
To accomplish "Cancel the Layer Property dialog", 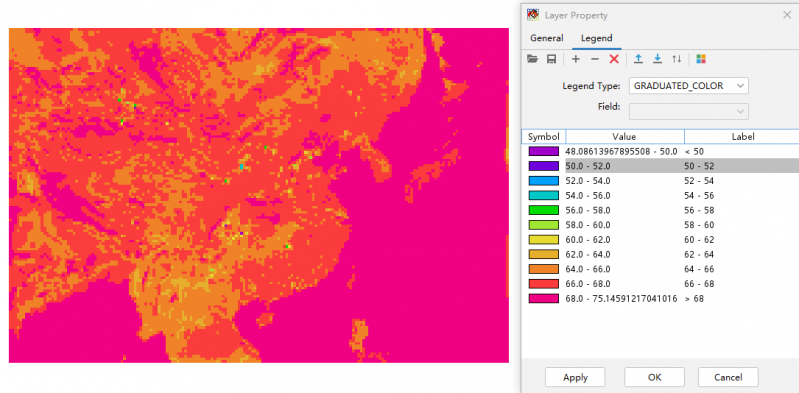I will click(728, 378).
